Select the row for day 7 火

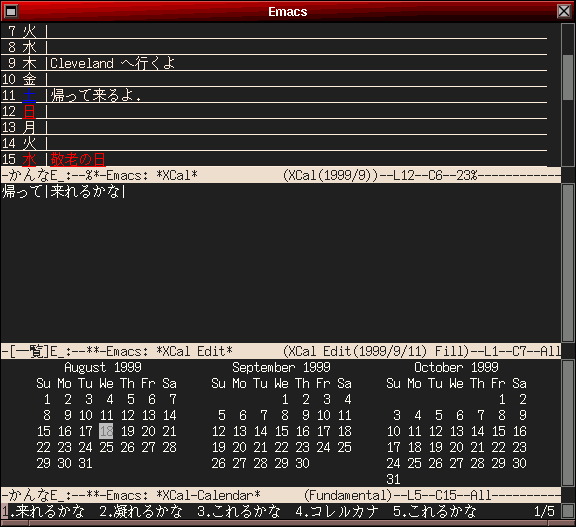(x=274, y=31)
